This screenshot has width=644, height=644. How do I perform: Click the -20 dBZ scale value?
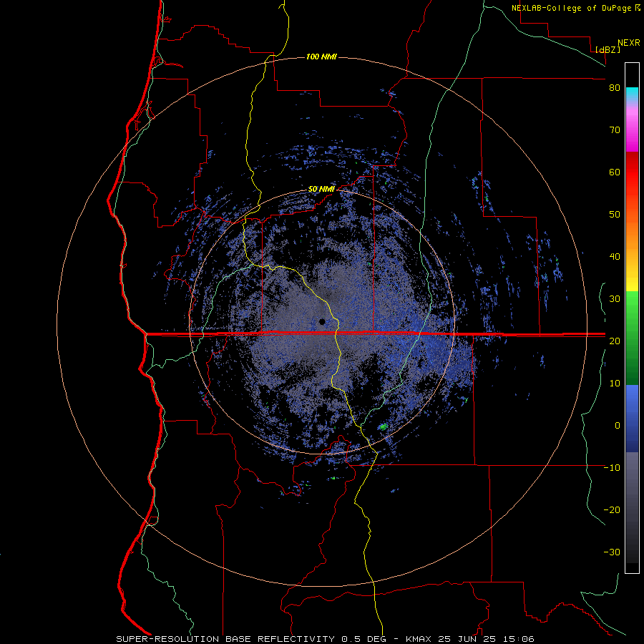[x=612, y=509]
